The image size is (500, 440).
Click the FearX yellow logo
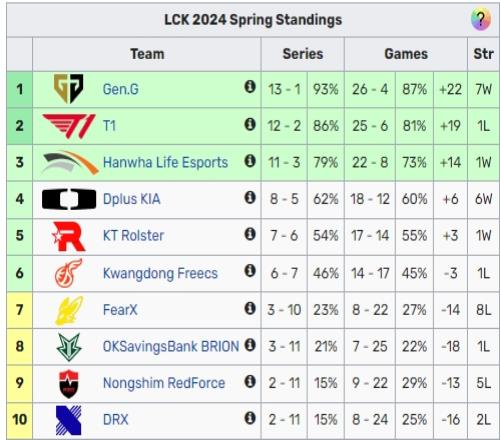click(x=69, y=310)
